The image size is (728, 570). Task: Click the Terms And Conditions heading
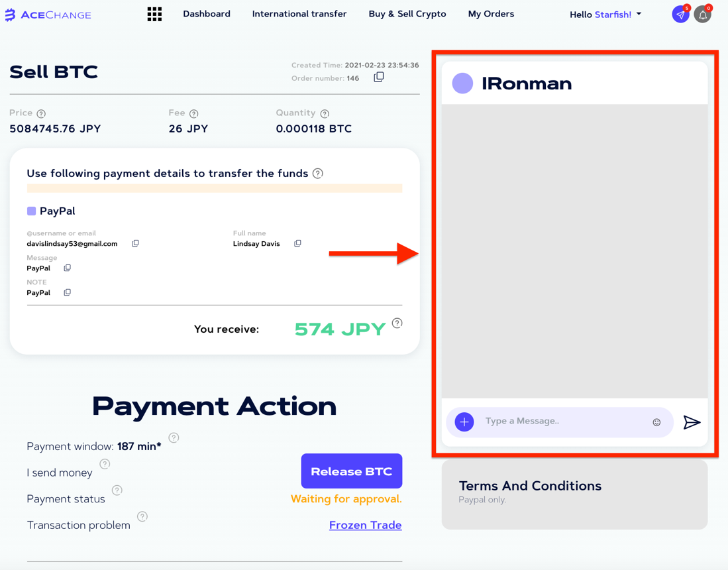pyautogui.click(x=530, y=486)
